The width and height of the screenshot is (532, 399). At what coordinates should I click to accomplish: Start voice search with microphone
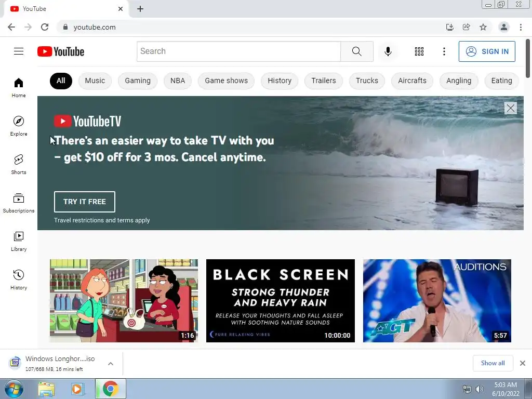(388, 51)
